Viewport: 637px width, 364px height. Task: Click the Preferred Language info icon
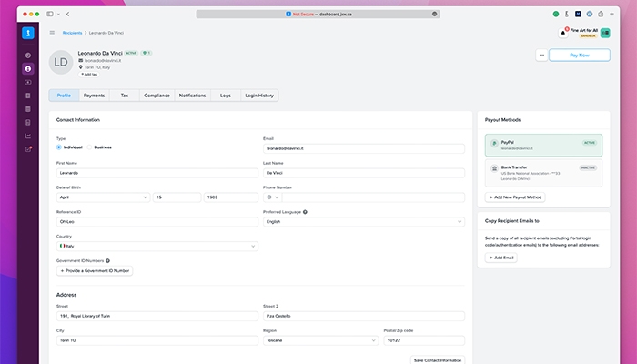305,212
